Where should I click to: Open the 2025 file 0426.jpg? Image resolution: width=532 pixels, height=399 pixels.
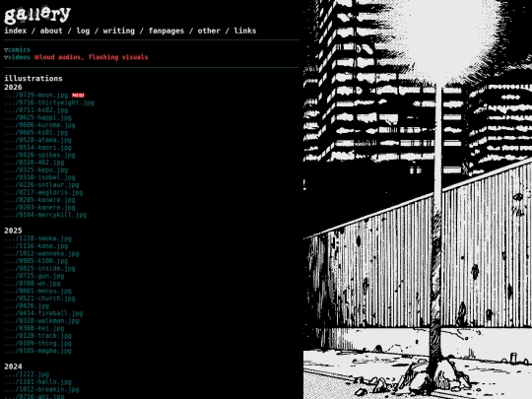[x=27, y=305]
